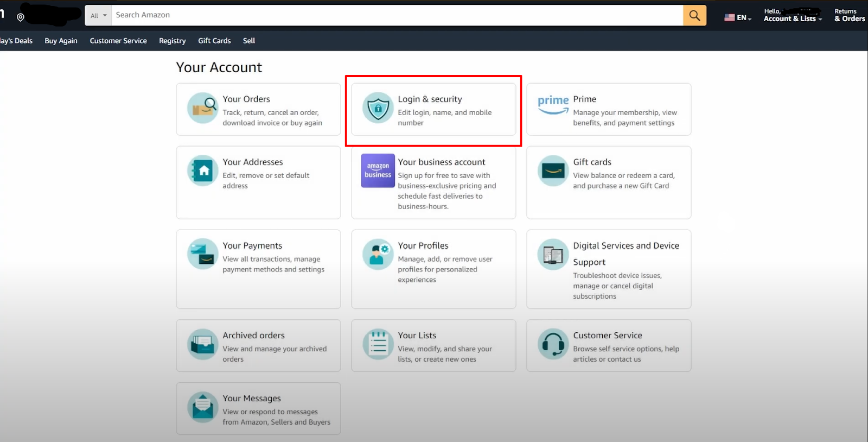Click the Archived orders tray icon
The height and width of the screenshot is (442, 868).
[x=203, y=344]
